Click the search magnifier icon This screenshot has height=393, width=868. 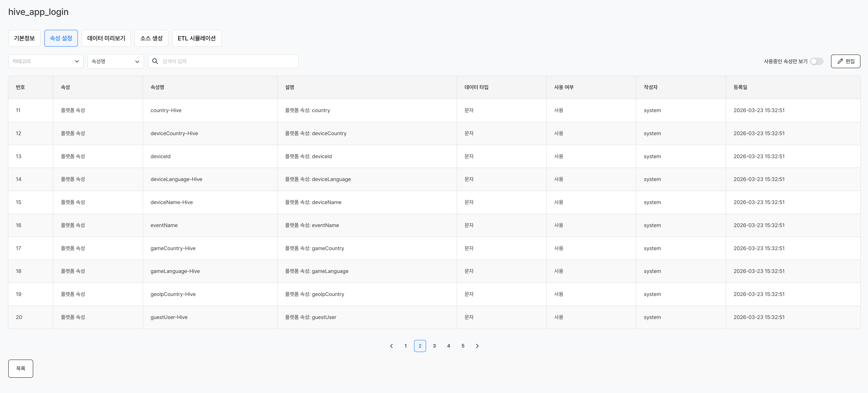coord(155,61)
